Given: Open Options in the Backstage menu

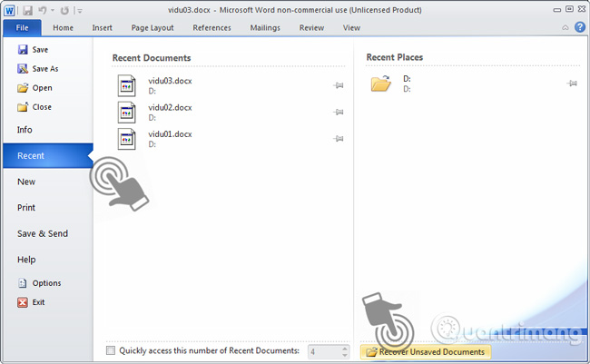Looking at the screenshot, I should click(39, 283).
